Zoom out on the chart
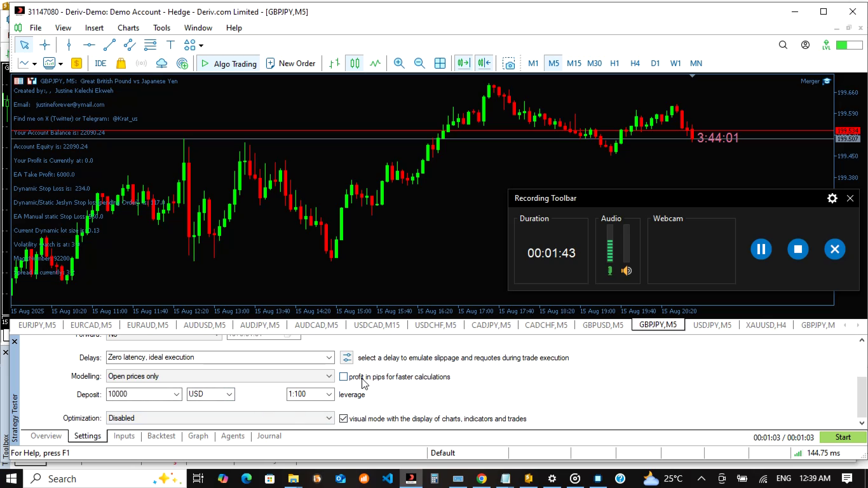Image resolution: width=868 pixels, height=488 pixels. tap(419, 64)
